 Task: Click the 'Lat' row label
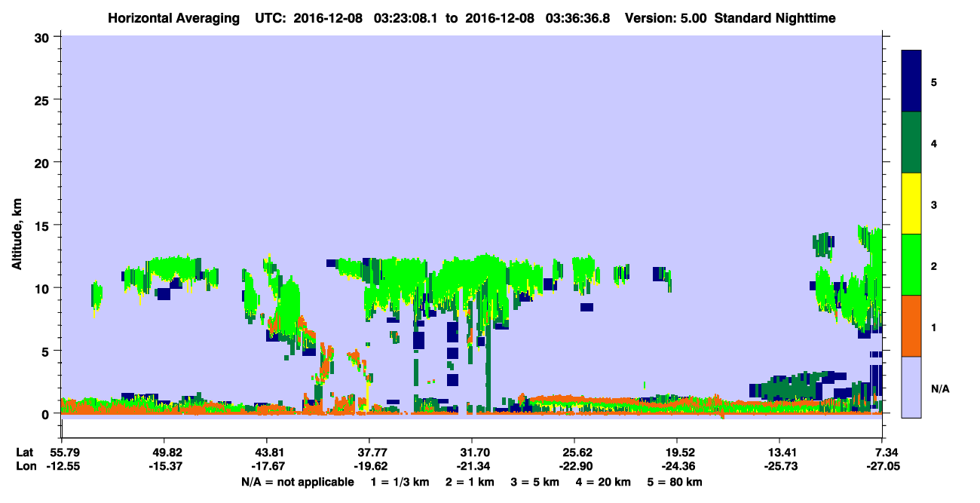point(25,452)
